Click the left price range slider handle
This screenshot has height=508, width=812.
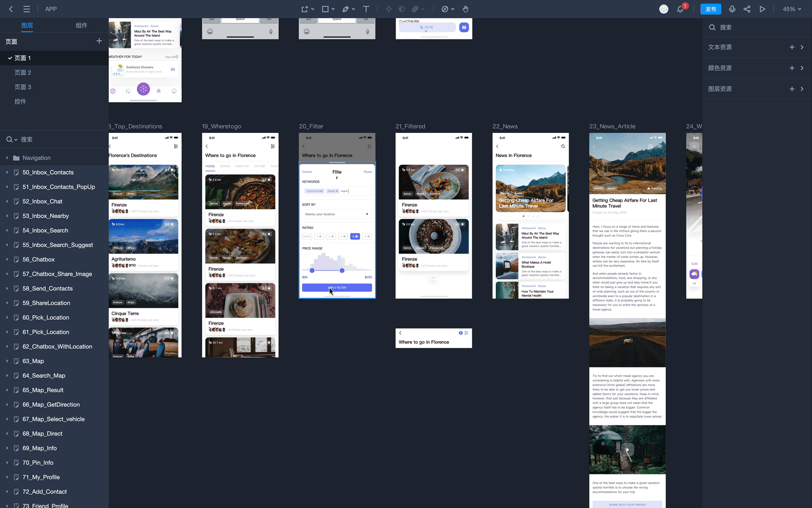coord(312,270)
